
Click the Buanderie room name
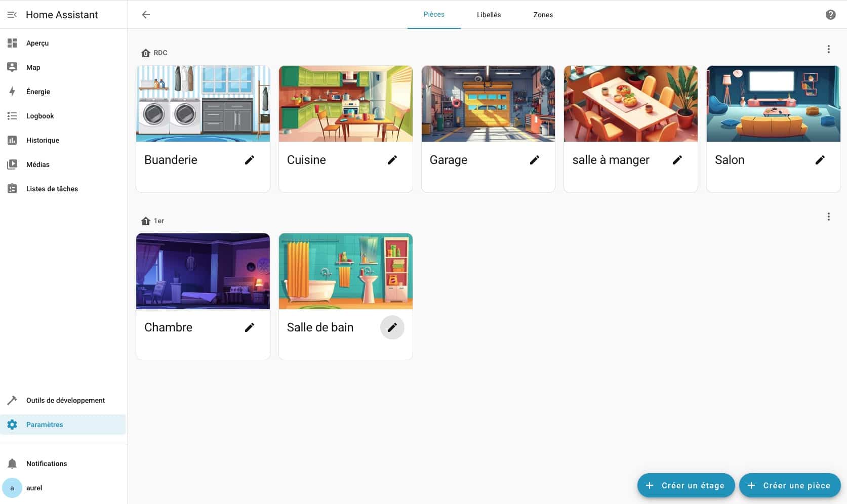click(x=171, y=160)
